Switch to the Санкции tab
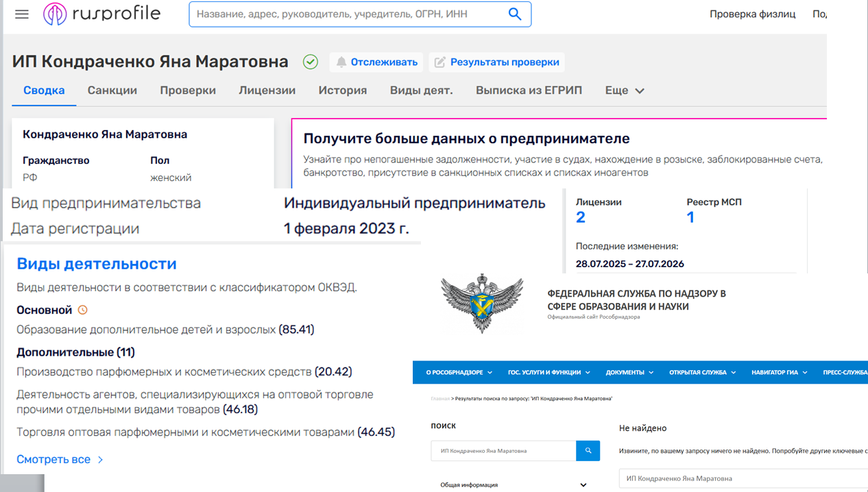Screen dimensions: 868x492 point(112,90)
